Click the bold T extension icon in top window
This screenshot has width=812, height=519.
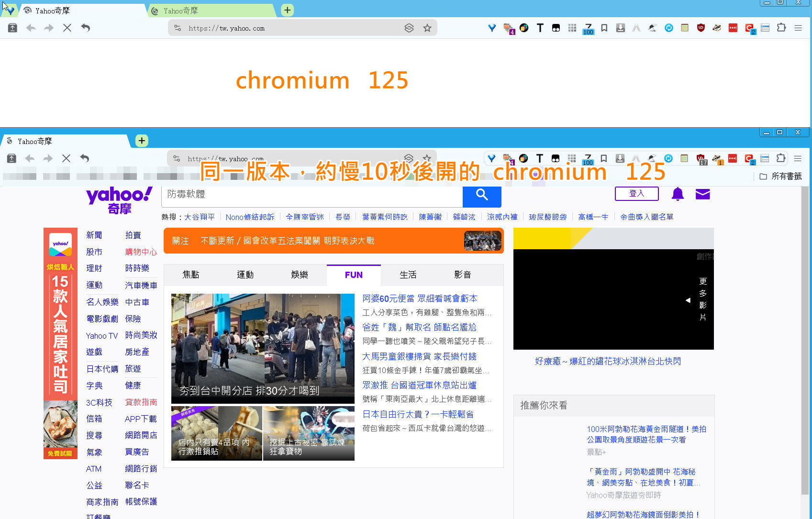tap(540, 28)
